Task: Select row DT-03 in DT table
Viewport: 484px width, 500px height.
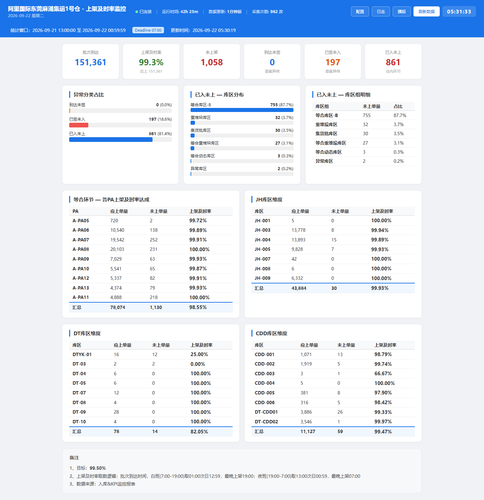Action: pos(151,364)
